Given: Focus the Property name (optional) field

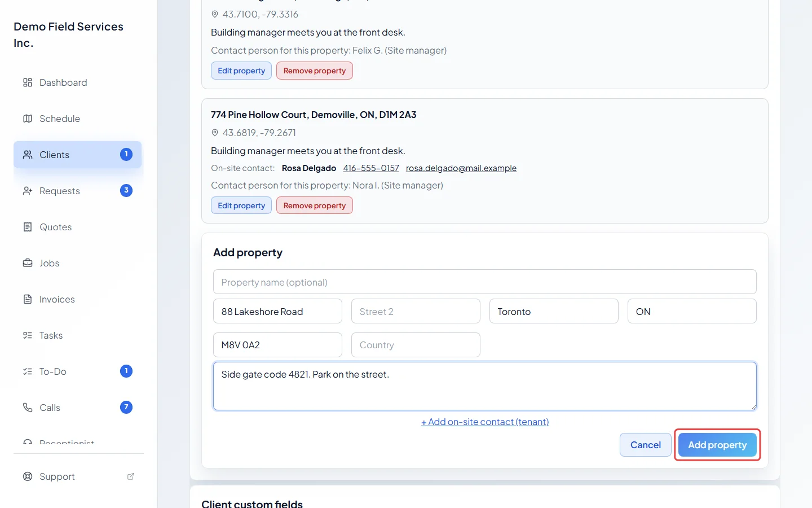Looking at the screenshot, I should (485, 282).
